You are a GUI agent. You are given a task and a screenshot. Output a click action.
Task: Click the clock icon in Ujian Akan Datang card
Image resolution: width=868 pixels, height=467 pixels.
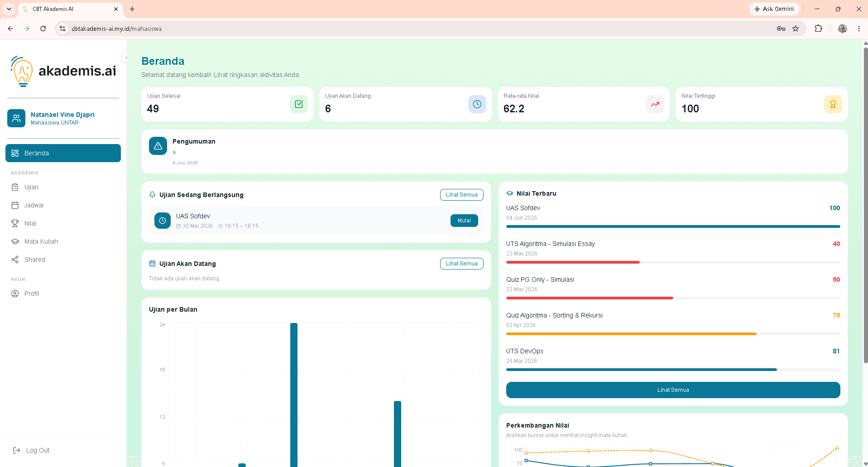tap(477, 104)
